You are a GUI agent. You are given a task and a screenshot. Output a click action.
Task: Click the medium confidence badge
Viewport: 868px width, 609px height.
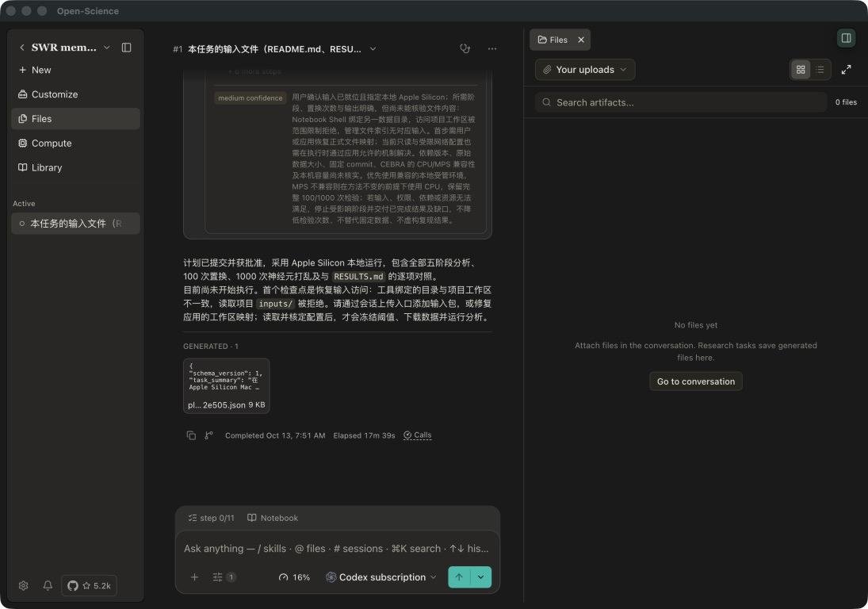pyautogui.click(x=250, y=98)
